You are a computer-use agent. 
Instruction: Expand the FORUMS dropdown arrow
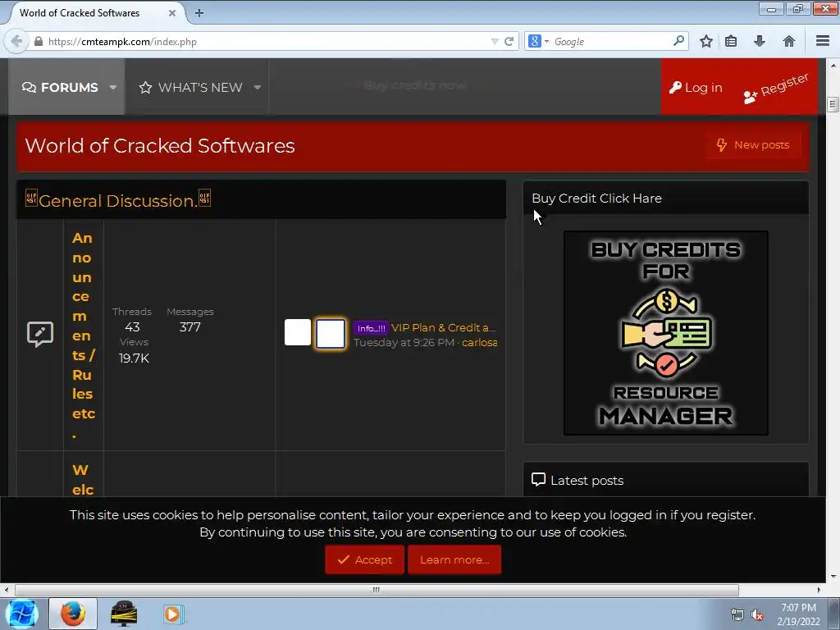(113, 87)
